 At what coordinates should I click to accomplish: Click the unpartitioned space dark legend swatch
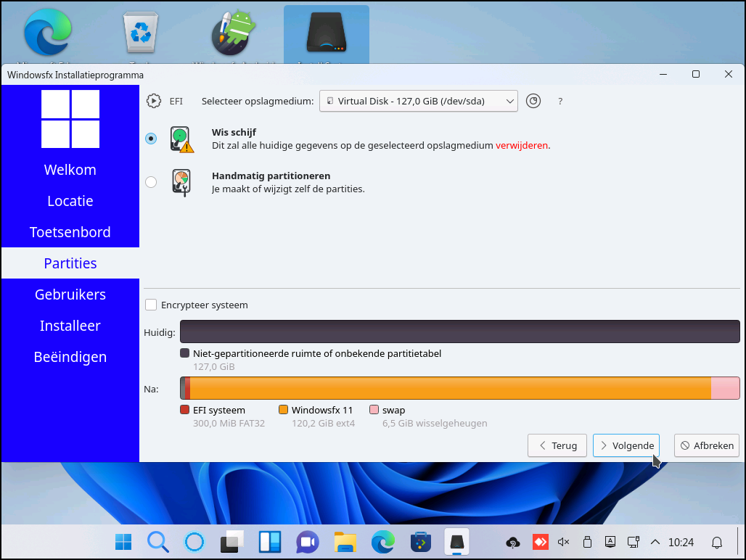[x=184, y=353]
